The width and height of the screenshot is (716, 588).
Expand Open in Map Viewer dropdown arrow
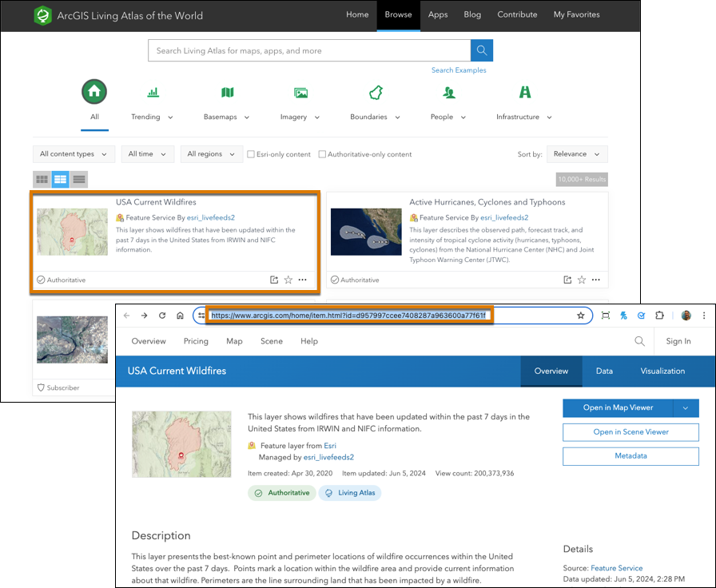(686, 408)
